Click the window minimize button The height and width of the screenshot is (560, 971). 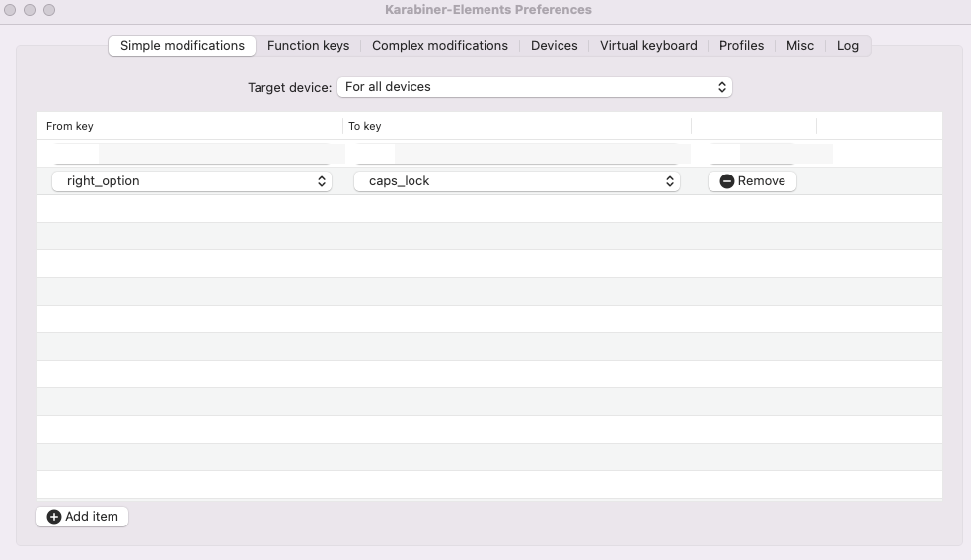point(30,10)
